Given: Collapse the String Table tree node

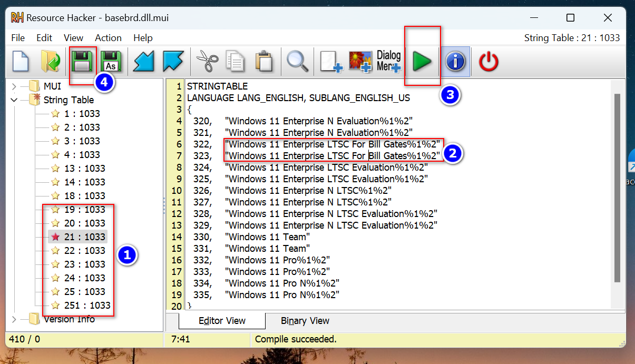Looking at the screenshot, I should (14, 100).
